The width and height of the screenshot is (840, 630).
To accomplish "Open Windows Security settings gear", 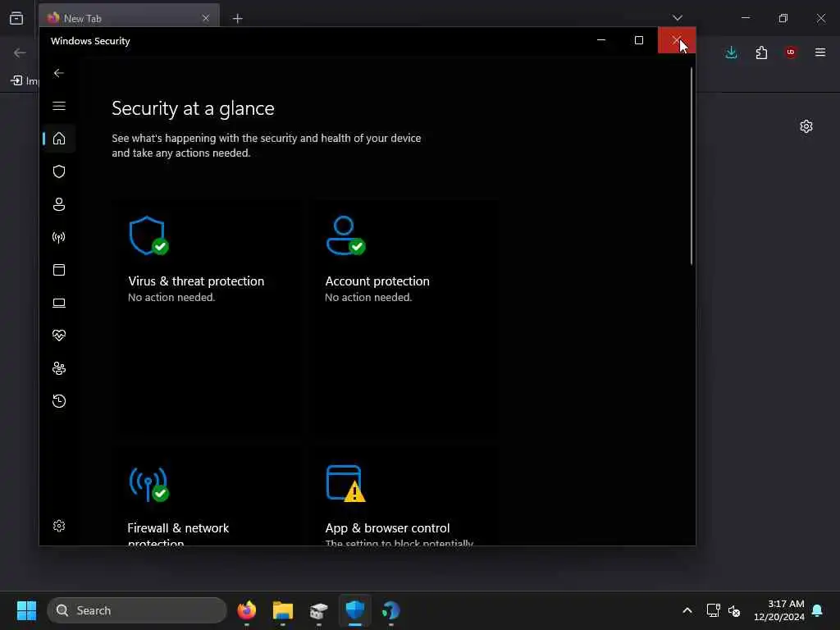I will [x=59, y=526].
